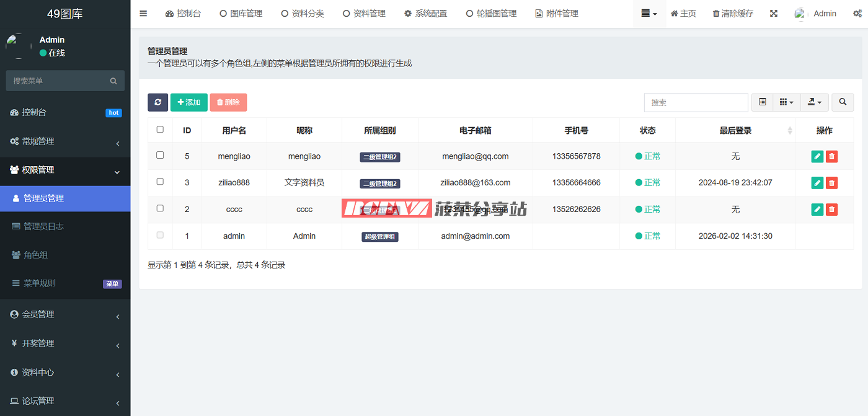Click the search magnifier button beside export
This screenshot has width=868, height=416.
pos(843,102)
